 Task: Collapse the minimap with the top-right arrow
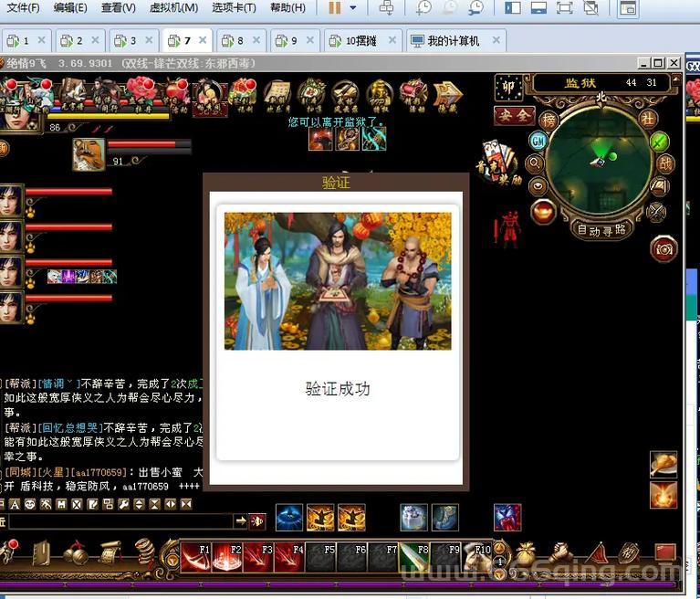676,81
